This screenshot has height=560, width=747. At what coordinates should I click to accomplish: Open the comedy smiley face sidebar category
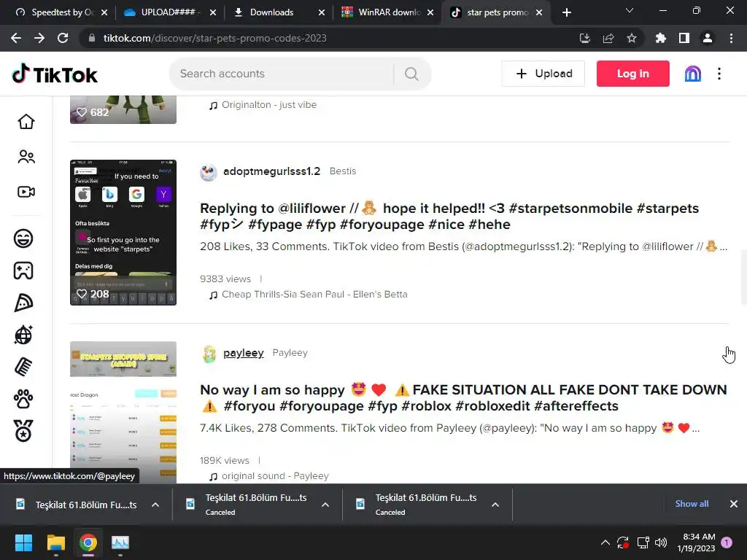pyautogui.click(x=23, y=238)
